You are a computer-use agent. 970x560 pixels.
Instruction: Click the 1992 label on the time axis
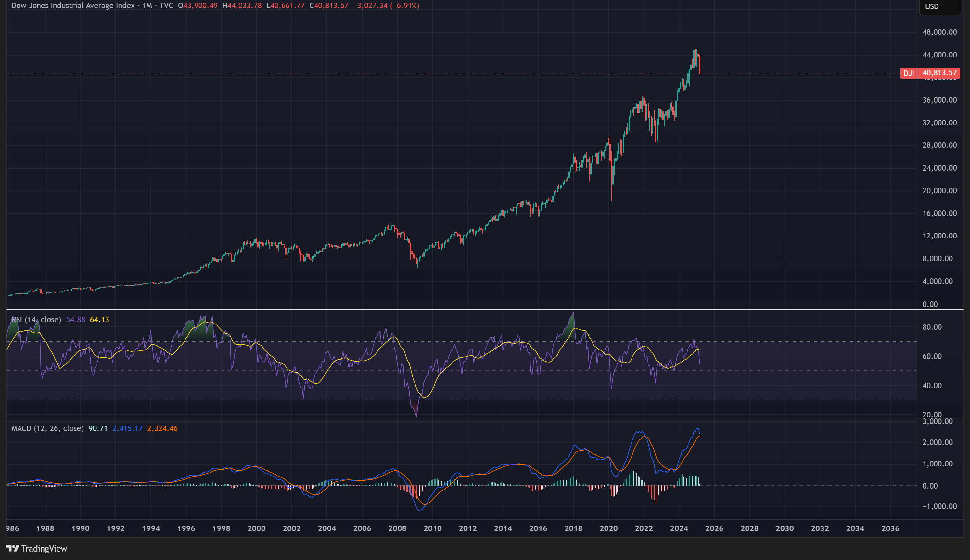point(115,528)
